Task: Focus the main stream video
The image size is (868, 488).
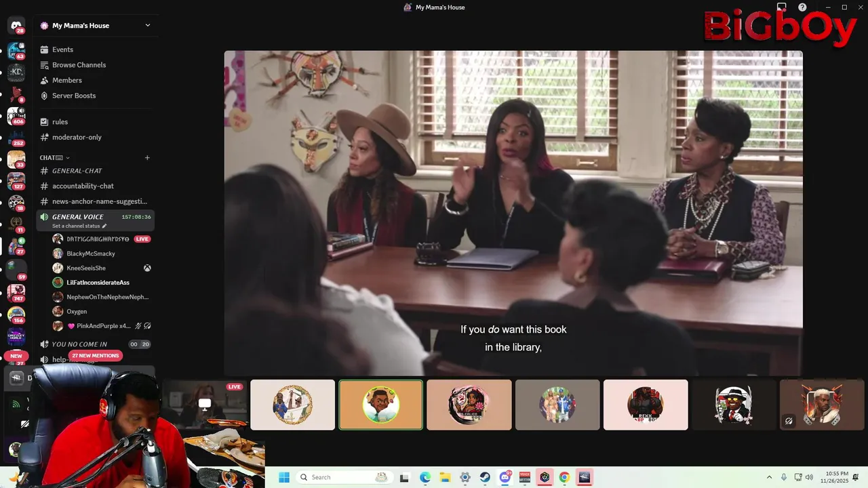Action: click(513, 213)
